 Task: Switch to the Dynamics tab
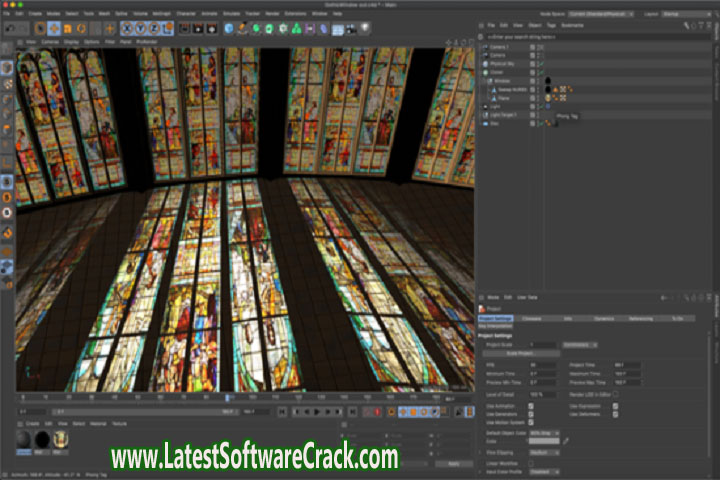[604, 318]
